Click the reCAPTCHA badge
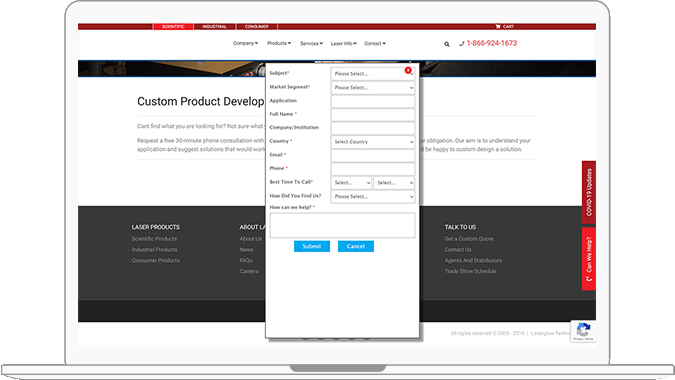The width and height of the screenshot is (675, 380). 583,331
